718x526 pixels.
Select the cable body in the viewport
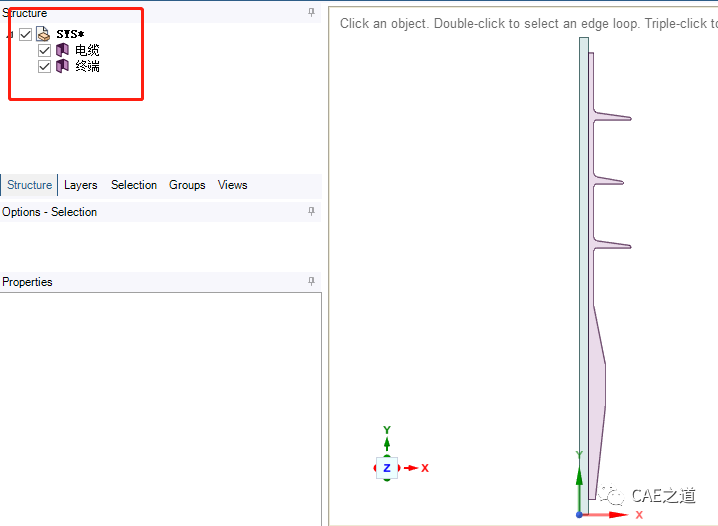[x=584, y=275]
